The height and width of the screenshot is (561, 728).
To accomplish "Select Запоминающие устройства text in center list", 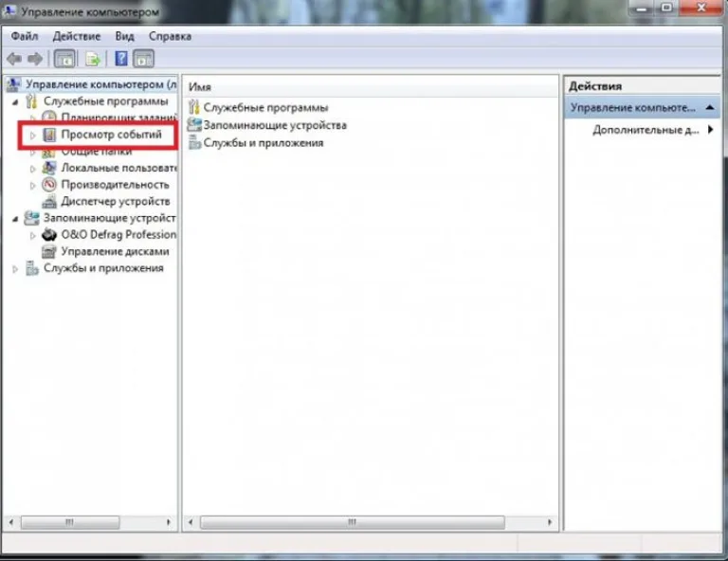I will click(275, 125).
